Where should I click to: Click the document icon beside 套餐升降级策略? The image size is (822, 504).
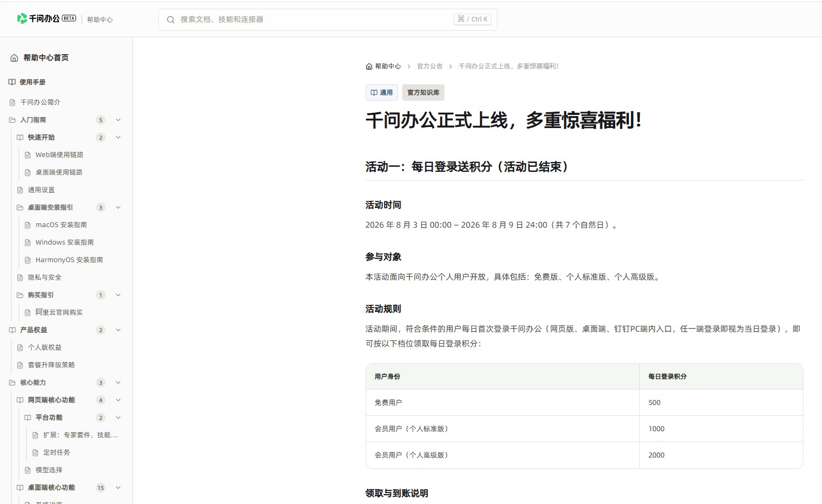click(x=20, y=365)
